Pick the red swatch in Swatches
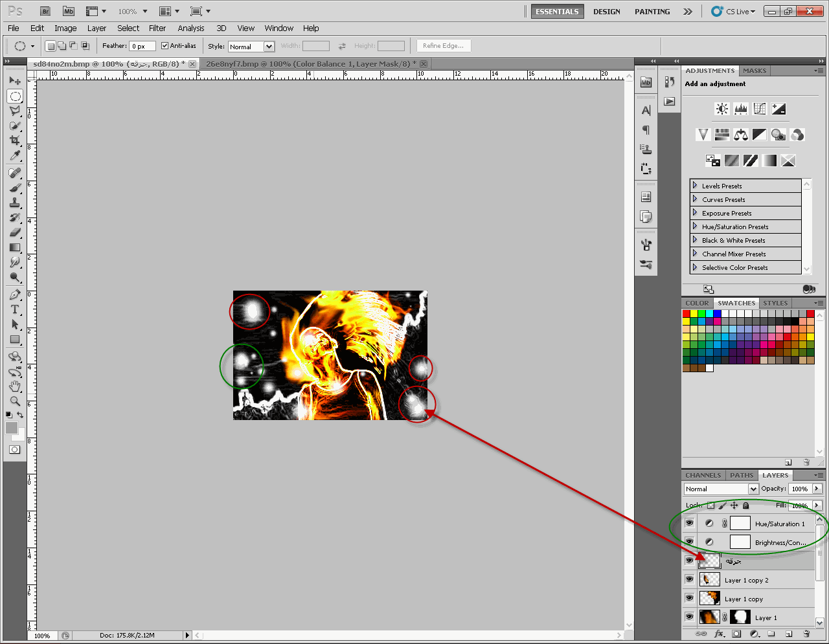Image resolution: width=829 pixels, height=644 pixels. [x=687, y=313]
